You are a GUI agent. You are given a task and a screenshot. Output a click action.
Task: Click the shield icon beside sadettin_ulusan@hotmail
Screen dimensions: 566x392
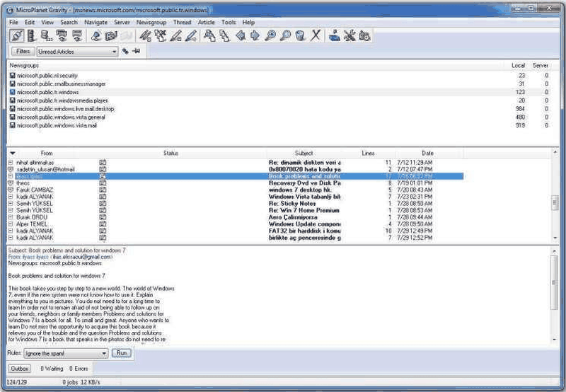[x=11, y=169]
